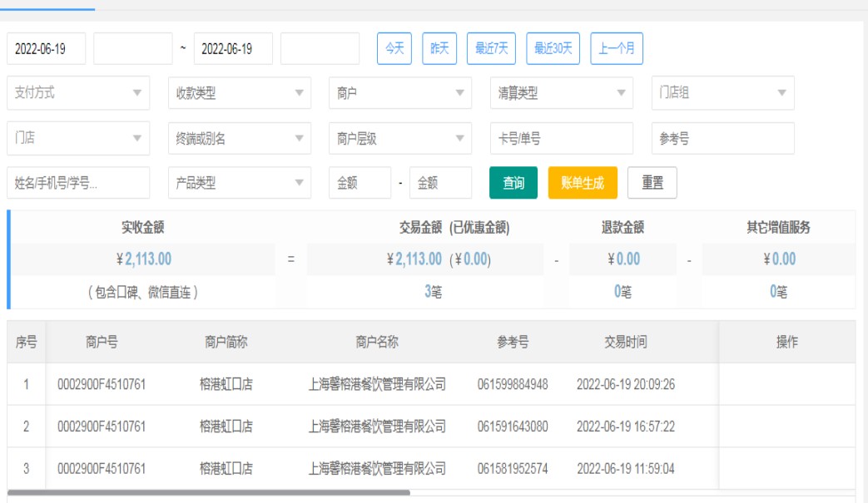Choose the 最近7天 date range
Viewport: 868px width, 503px height.
(x=491, y=48)
